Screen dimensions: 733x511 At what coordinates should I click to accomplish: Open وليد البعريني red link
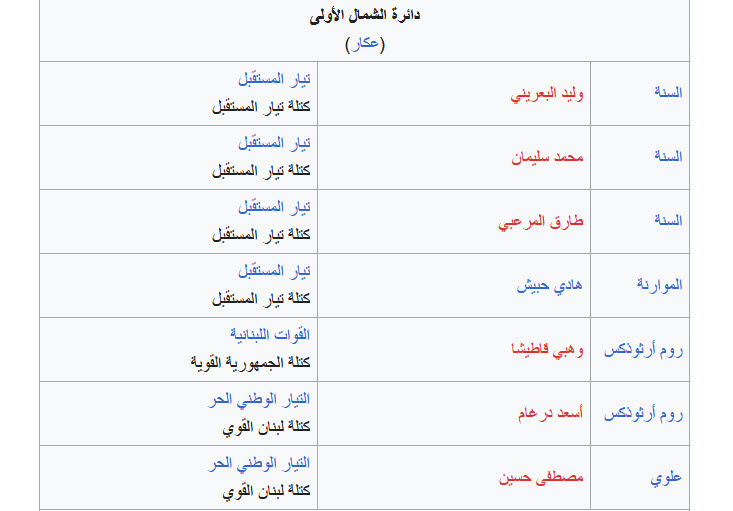[x=547, y=94]
